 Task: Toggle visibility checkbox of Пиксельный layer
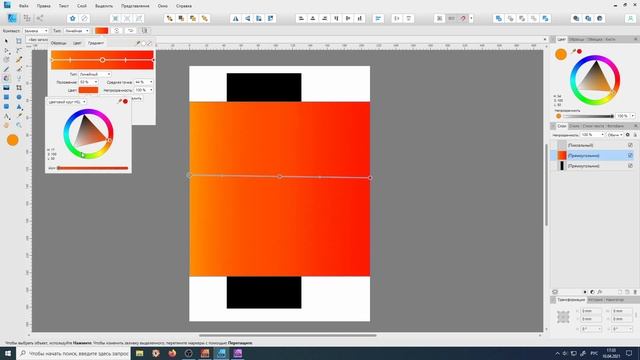click(630, 145)
